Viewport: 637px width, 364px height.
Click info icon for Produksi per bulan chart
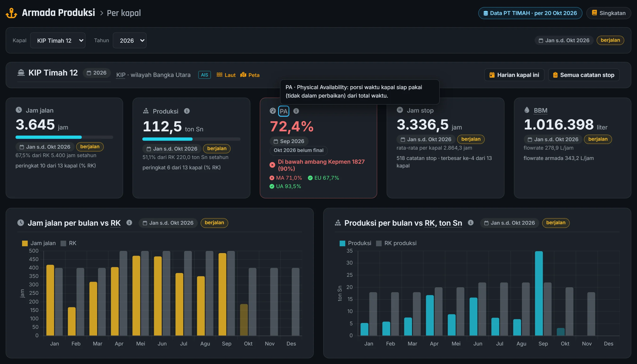pos(470,223)
